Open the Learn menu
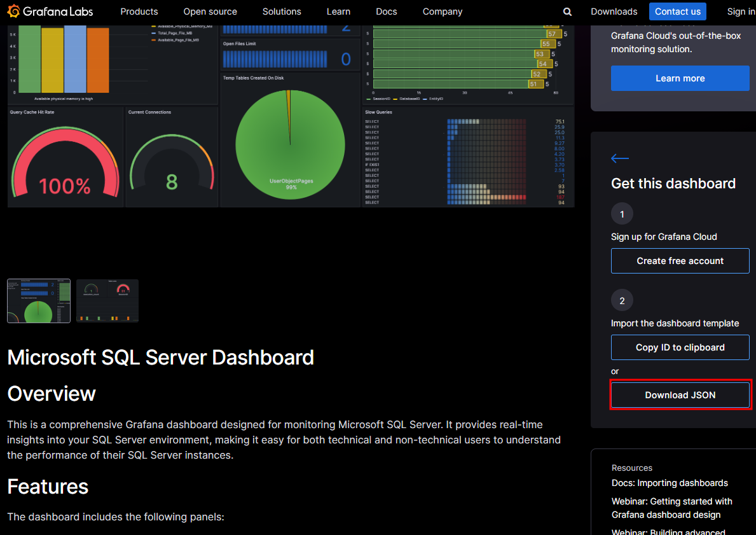Viewport: 756px width, 535px height. (338, 11)
